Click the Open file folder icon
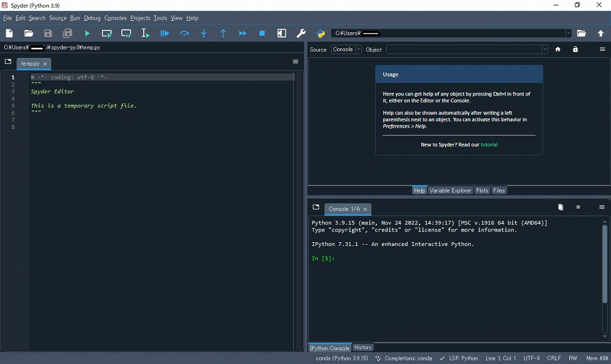The height and width of the screenshot is (364, 611). (x=29, y=33)
